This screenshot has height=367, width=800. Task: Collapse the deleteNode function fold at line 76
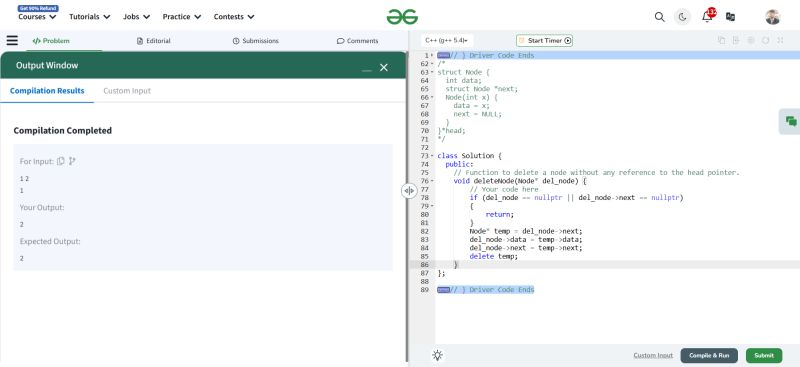click(x=432, y=181)
